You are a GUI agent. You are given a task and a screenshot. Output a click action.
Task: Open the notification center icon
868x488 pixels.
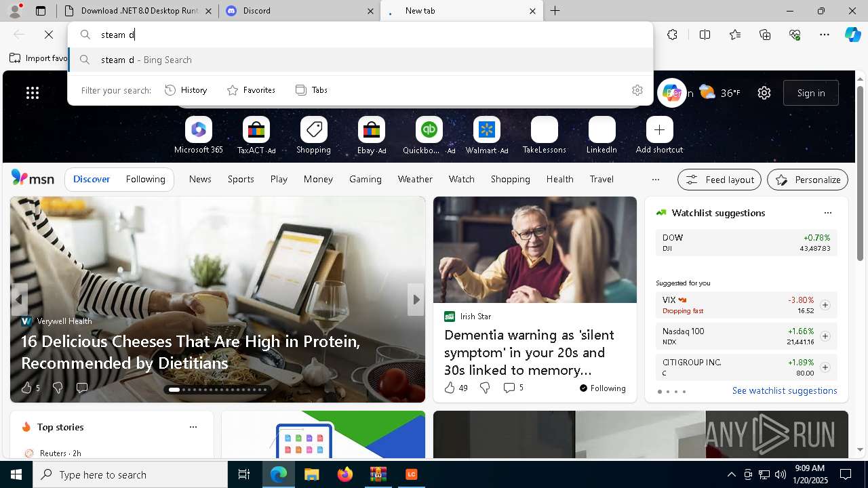coord(846,474)
